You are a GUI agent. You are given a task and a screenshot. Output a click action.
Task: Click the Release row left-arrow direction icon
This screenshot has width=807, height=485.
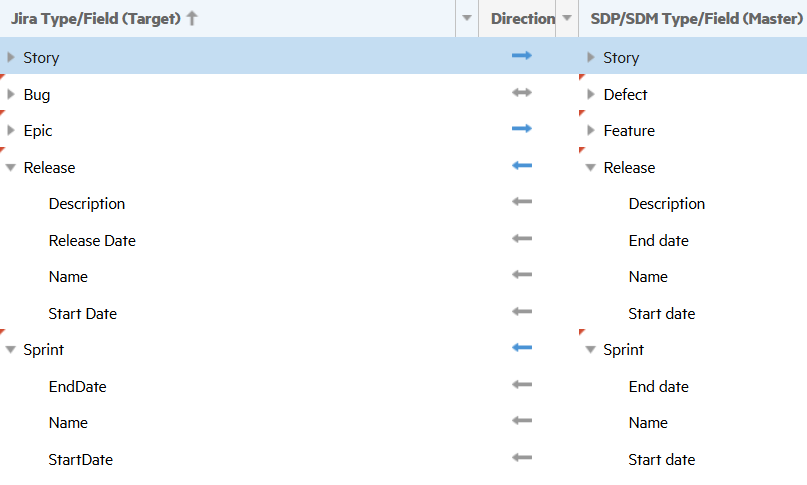[521, 167]
